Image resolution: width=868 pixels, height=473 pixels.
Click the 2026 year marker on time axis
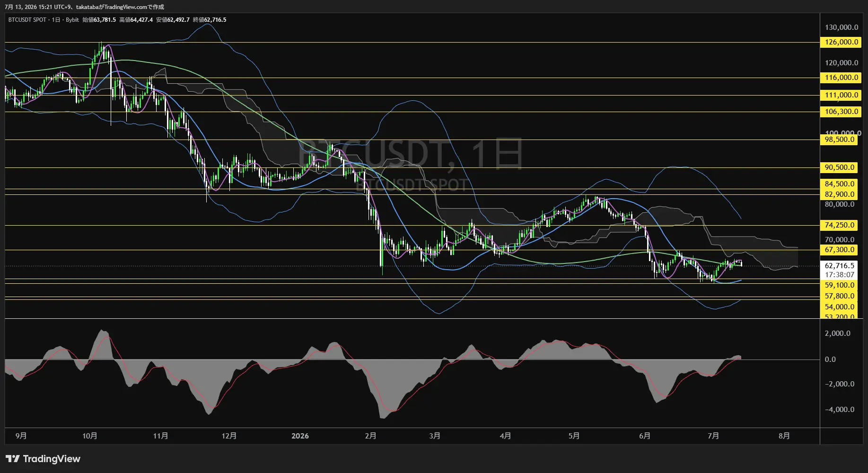pyautogui.click(x=300, y=436)
